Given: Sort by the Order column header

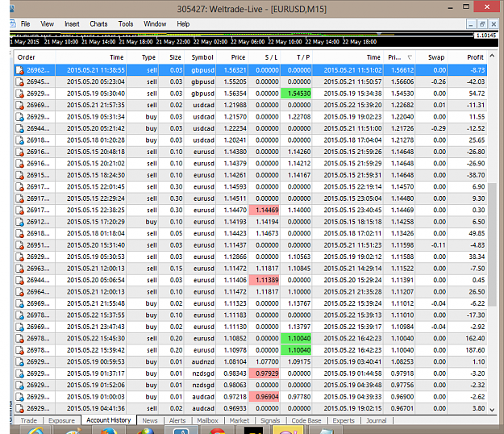Looking at the screenshot, I should (x=35, y=57).
